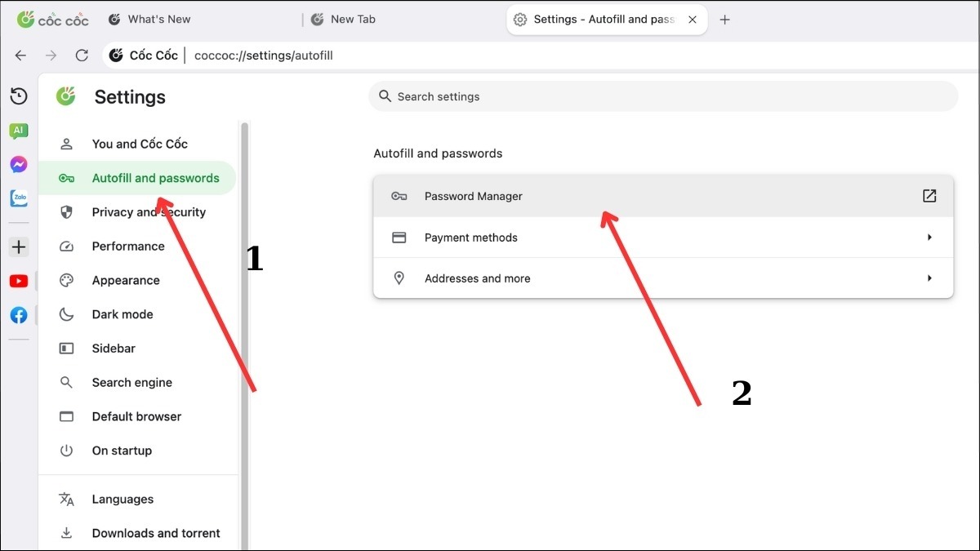Image resolution: width=980 pixels, height=551 pixels.
Task: Open the Zalo sidebar icon
Action: click(x=19, y=198)
